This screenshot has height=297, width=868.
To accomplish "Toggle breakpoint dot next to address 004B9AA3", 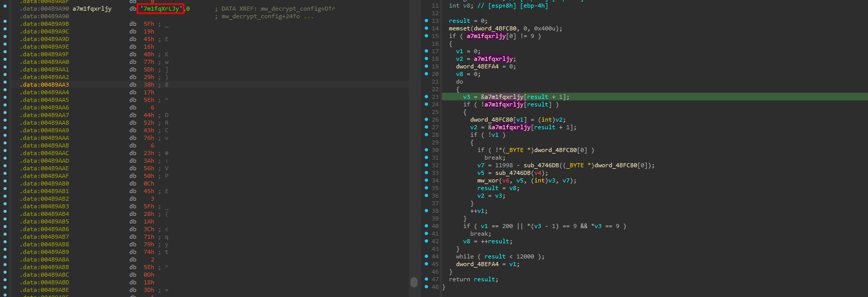I will pos(5,85).
